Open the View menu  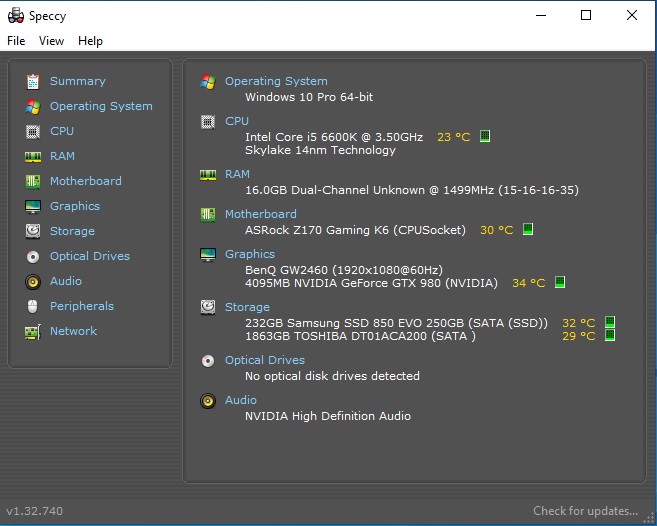(51, 41)
